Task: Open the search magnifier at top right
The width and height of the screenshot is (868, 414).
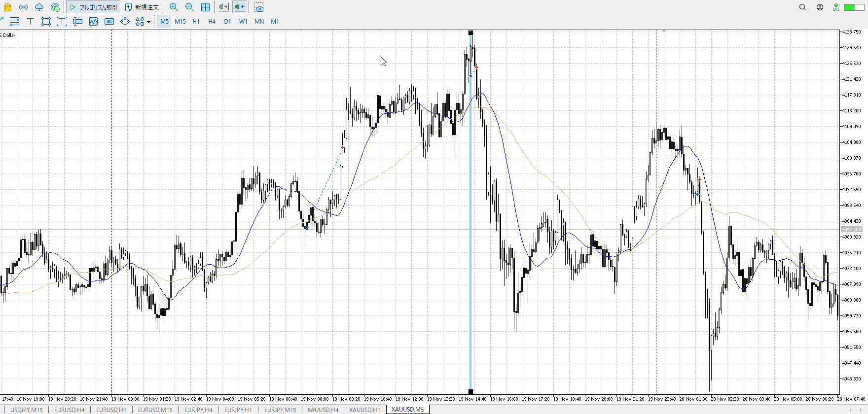Action: 802,7
